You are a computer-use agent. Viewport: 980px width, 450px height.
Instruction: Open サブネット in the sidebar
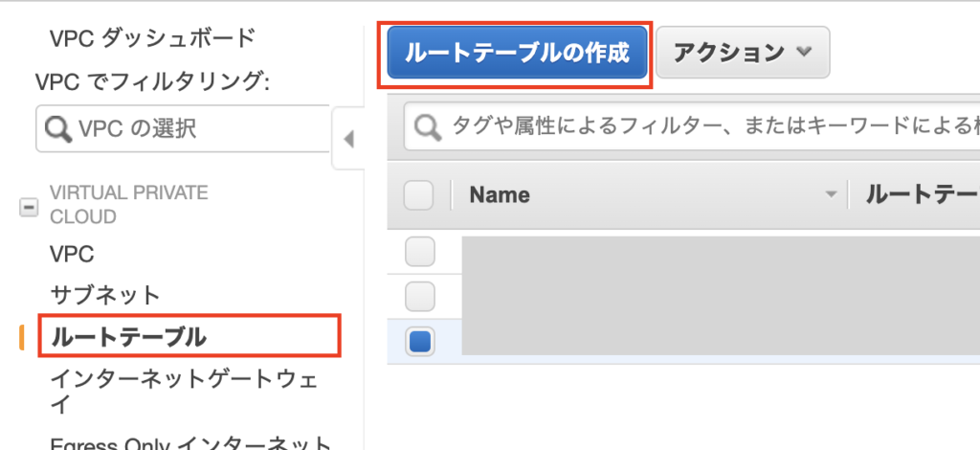pos(104,294)
